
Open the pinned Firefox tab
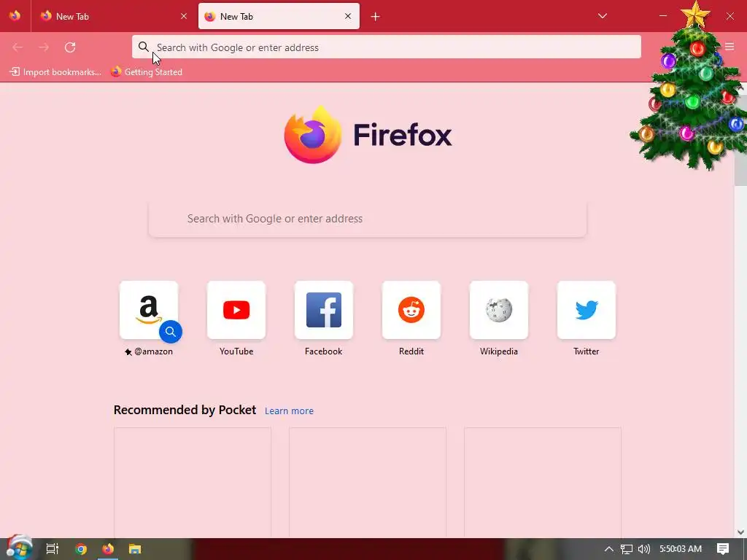pos(15,16)
